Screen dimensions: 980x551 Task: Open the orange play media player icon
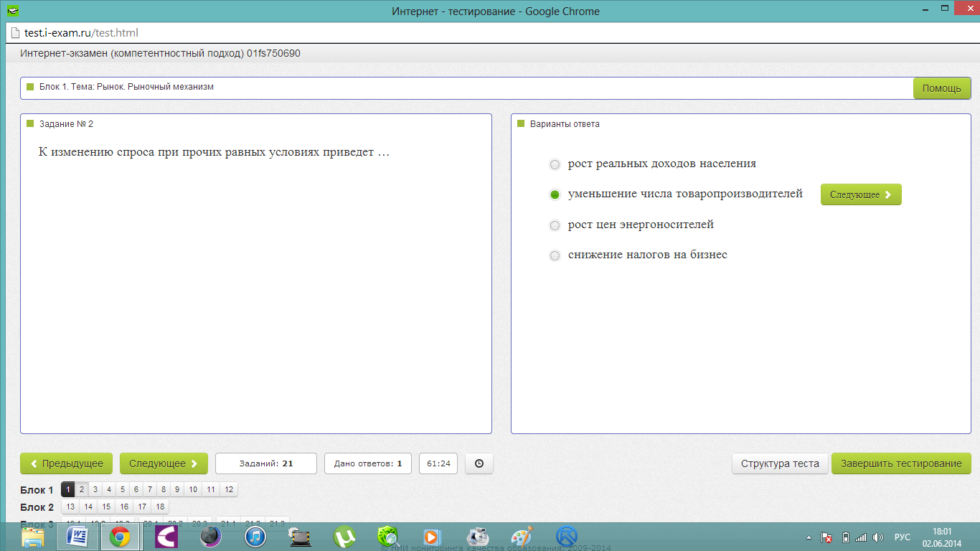point(432,537)
